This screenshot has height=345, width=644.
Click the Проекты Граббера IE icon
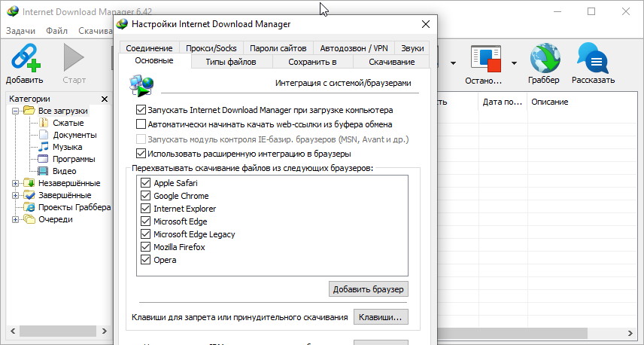(29, 207)
